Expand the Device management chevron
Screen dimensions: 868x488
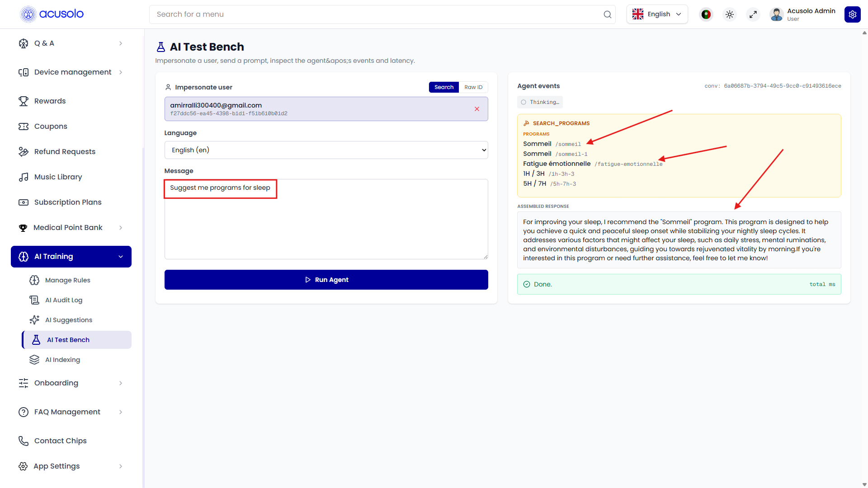coord(121,72)
